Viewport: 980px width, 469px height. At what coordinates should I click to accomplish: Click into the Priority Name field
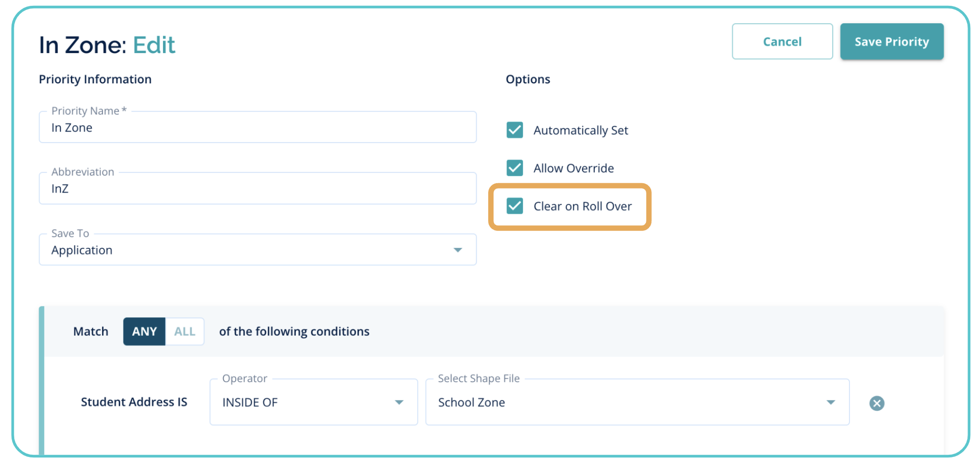click(257, 128)
